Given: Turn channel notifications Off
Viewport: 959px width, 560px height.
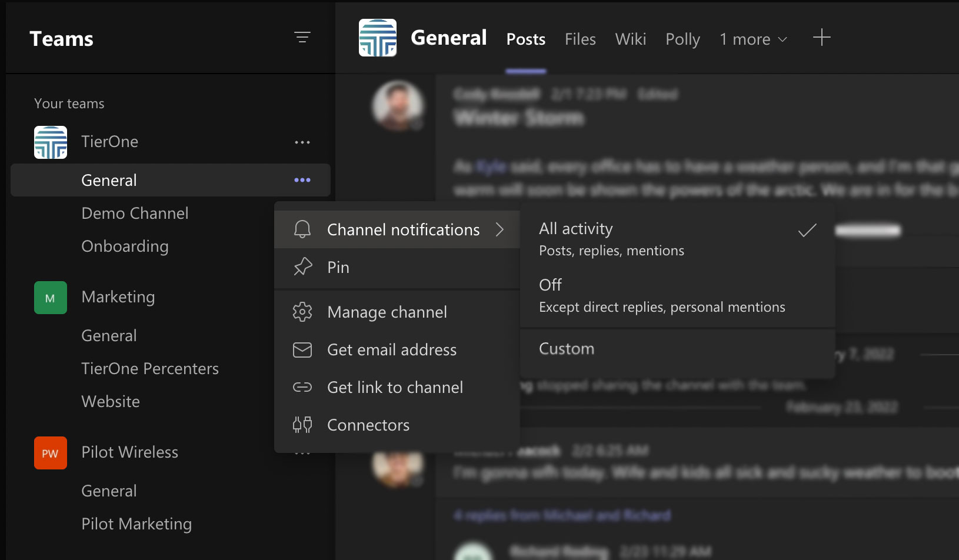Looking at the screenshot, I should coord(678,295).
